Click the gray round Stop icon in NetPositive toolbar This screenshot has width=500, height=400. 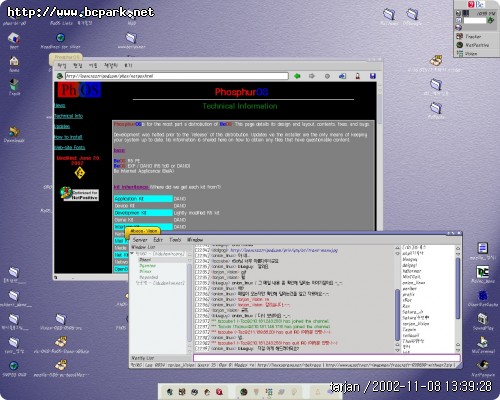pos(327,76)
